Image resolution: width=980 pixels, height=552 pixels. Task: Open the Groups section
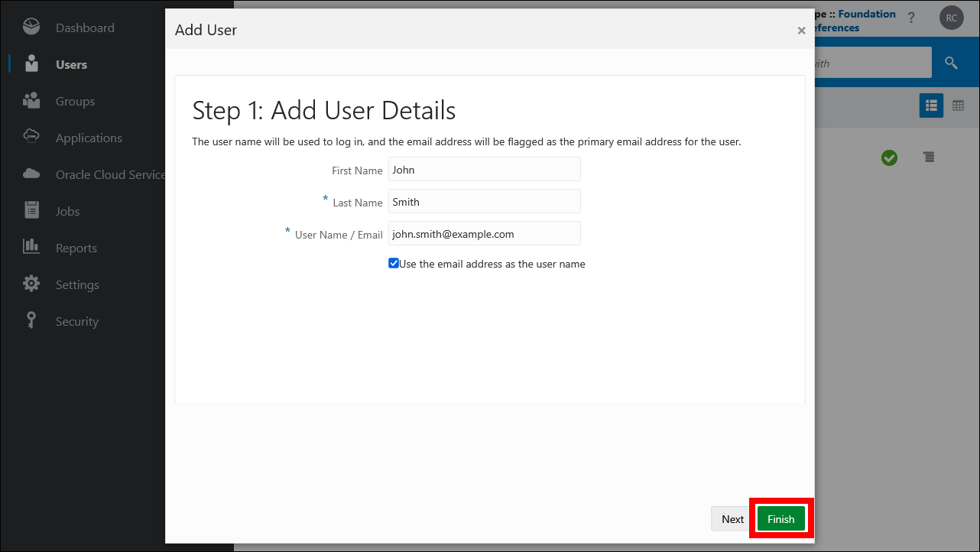point(75,101)
